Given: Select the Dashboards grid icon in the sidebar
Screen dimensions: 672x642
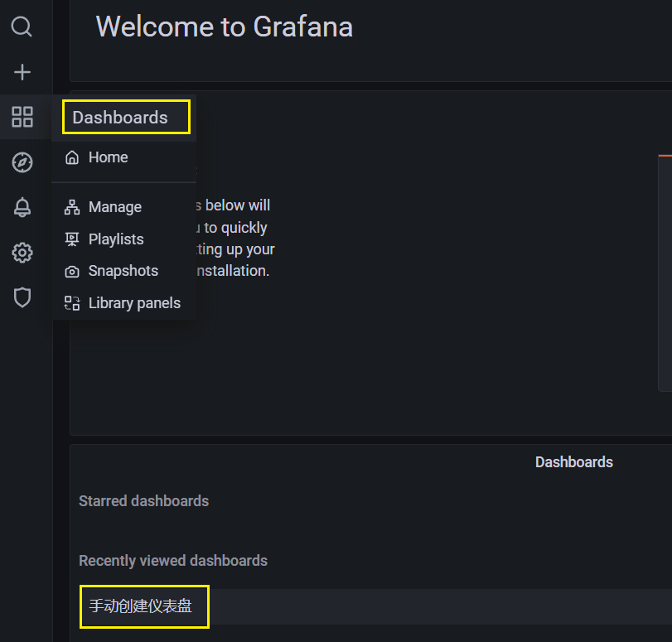Looking at the screenshot, I should (22, 117).
